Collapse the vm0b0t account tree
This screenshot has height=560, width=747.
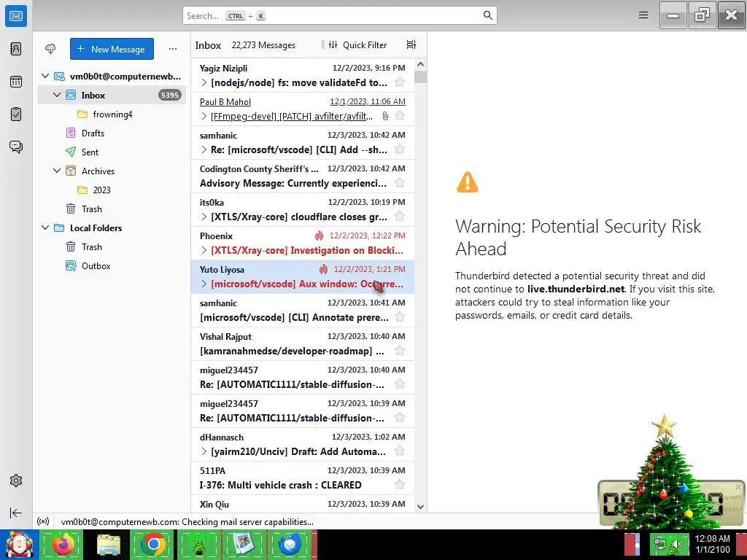45,76
